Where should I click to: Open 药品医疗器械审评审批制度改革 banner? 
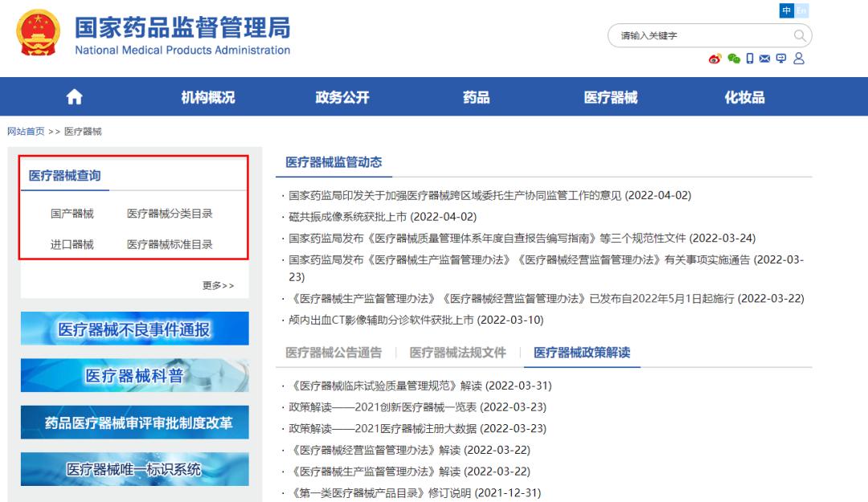134,422
